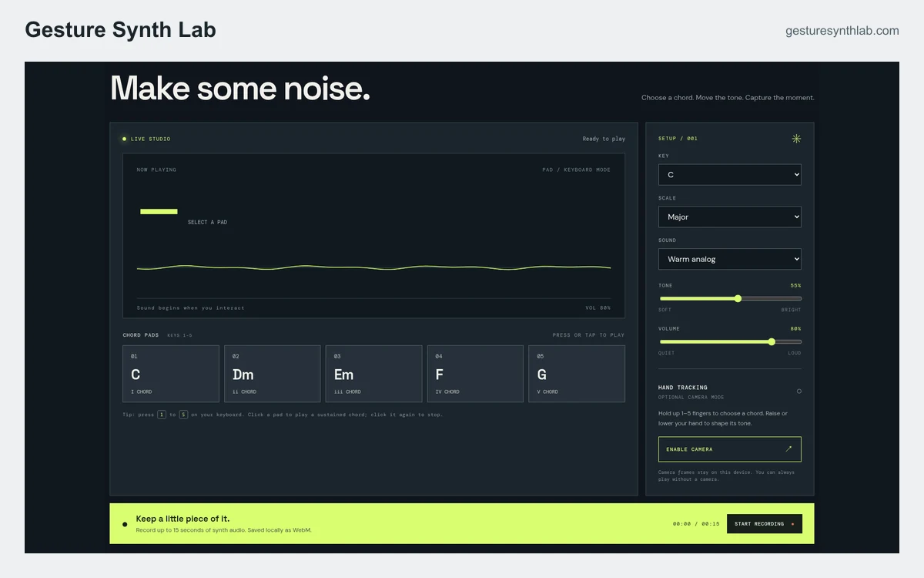Screen dimensions: 924x578
Task: Play the Dm chord pad
Action: click(x=272, y=374)
